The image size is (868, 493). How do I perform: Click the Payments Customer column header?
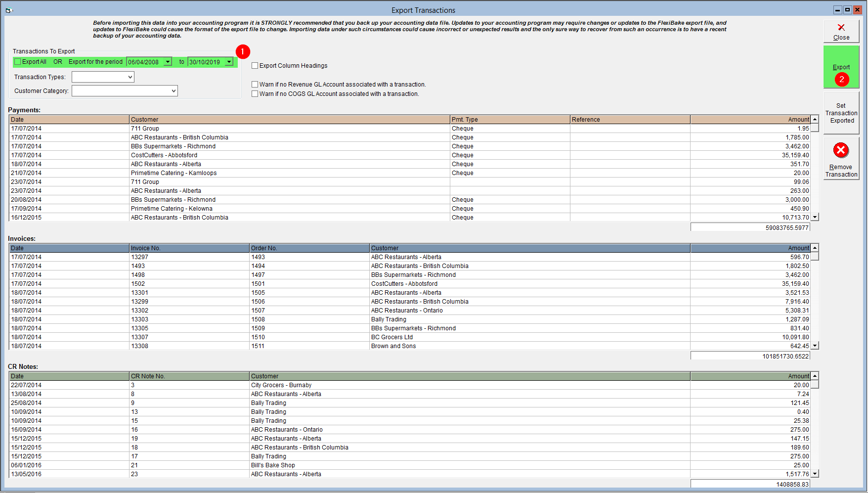click(290, 120)
